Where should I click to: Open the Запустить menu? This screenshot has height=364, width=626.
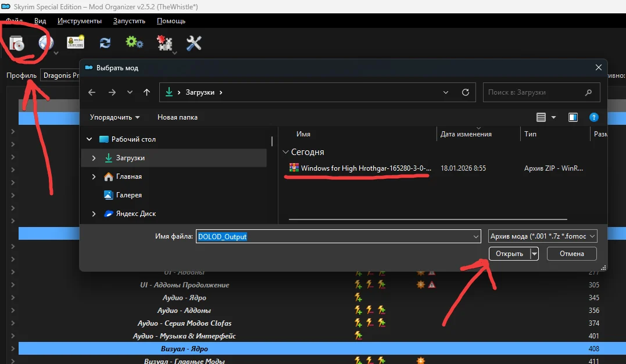click(129, 21)
